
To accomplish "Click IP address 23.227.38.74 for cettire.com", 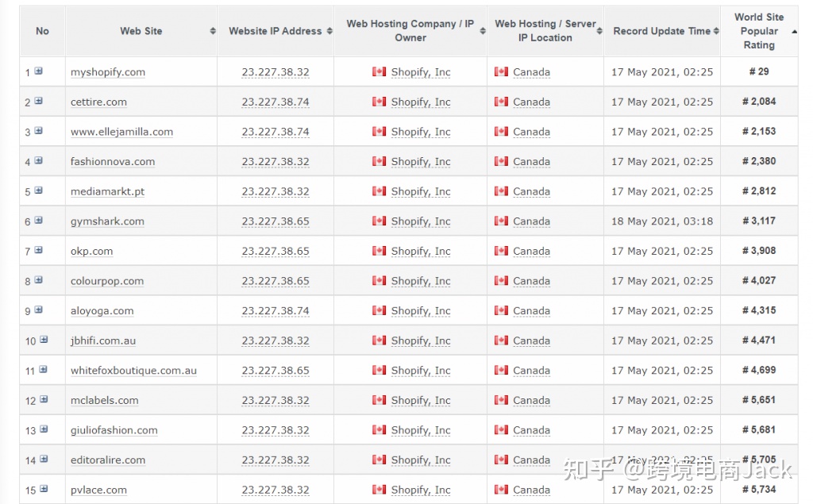I will click(275, 102).
